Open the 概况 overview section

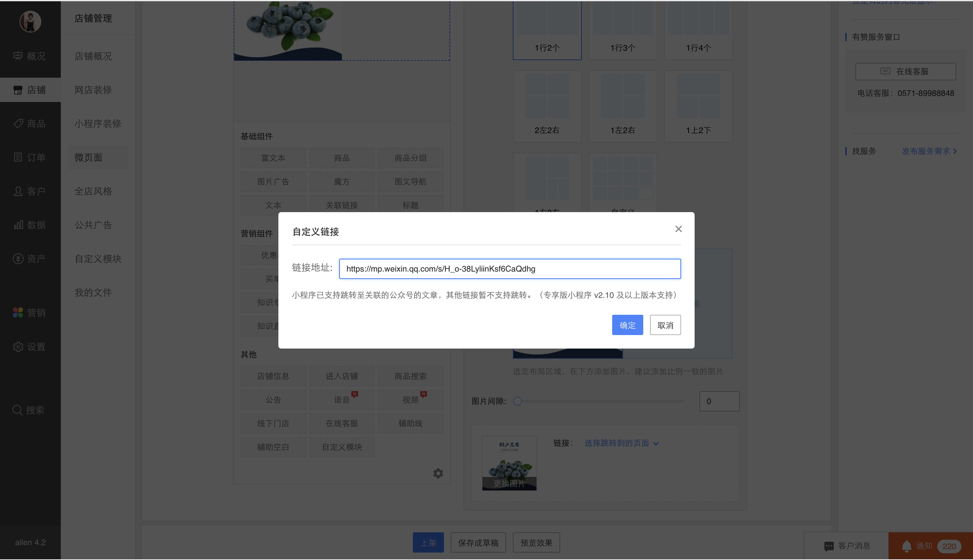[30, 56]
